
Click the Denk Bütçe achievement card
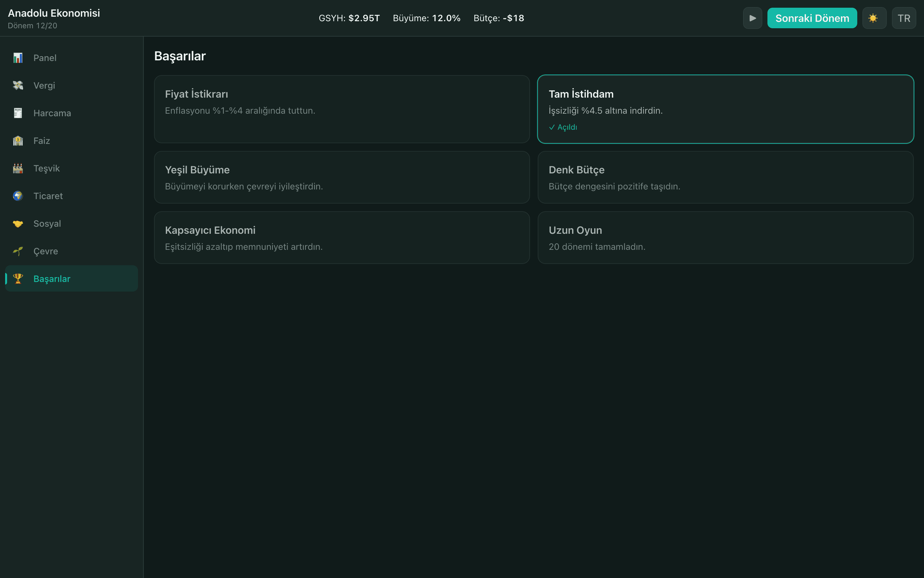click(725, 177)
